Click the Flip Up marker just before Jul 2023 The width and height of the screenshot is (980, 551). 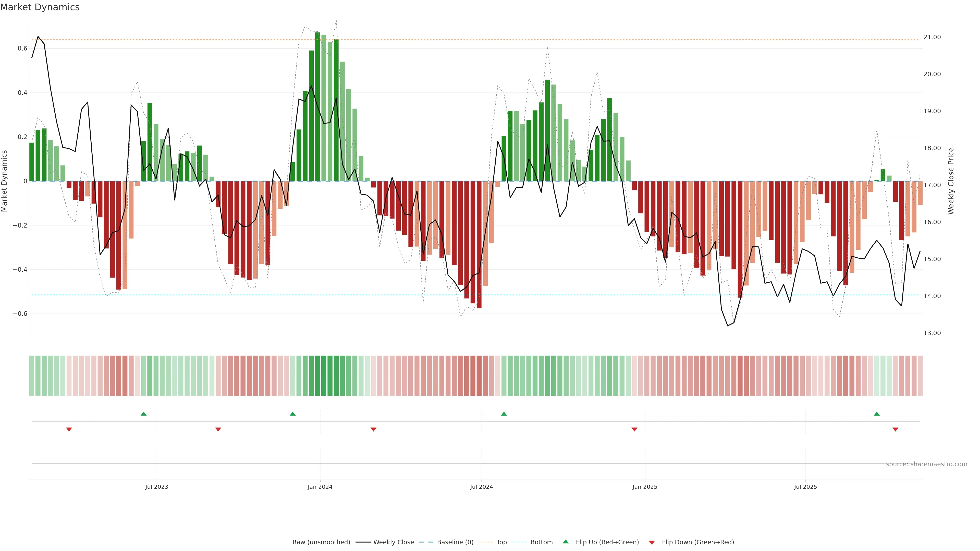click(143, 414)
